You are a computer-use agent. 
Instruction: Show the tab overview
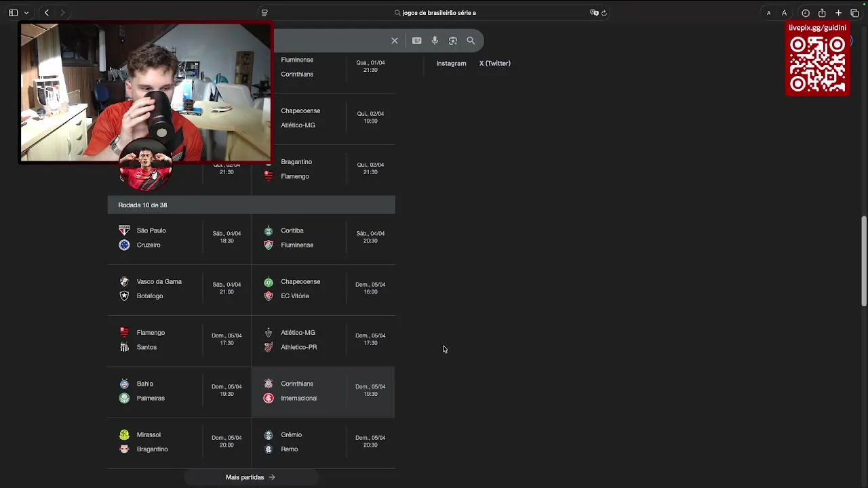pyautogui.click(x=854, y=13)
